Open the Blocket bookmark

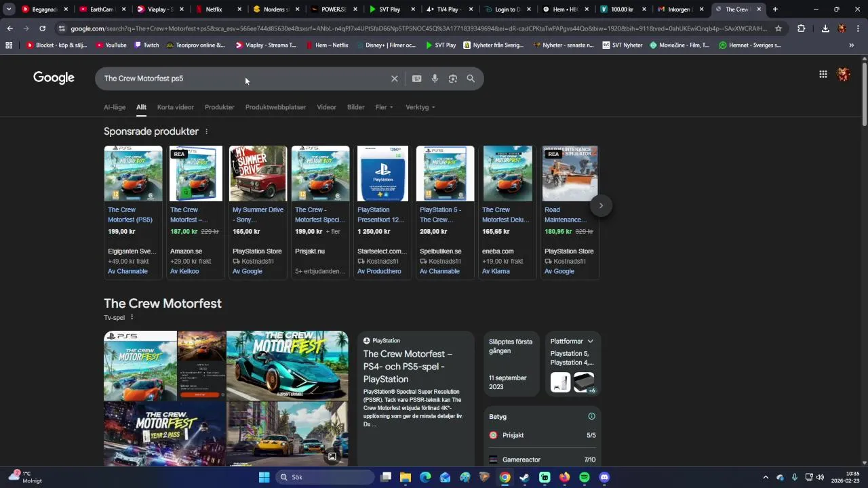point(58,45)
